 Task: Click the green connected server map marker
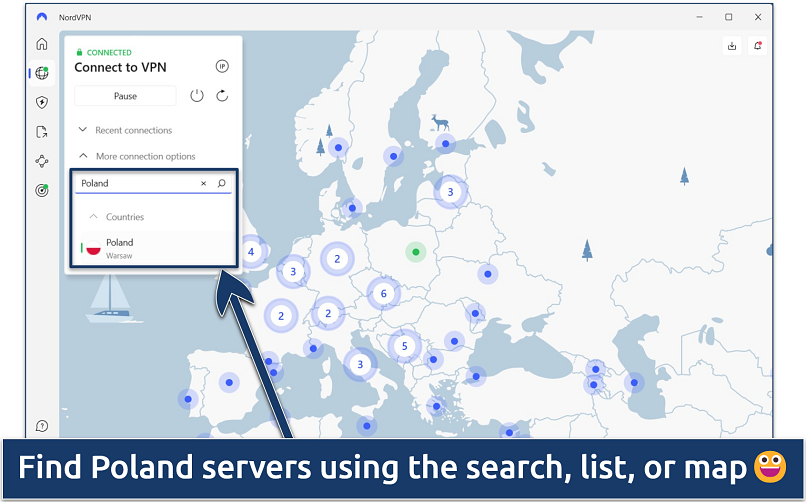pos(416,252)
